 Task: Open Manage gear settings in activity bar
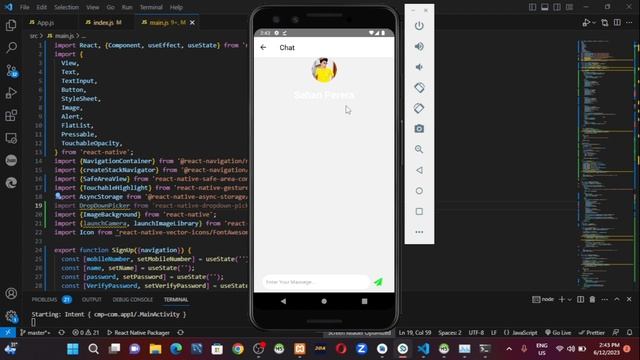(x=11, y=316)
